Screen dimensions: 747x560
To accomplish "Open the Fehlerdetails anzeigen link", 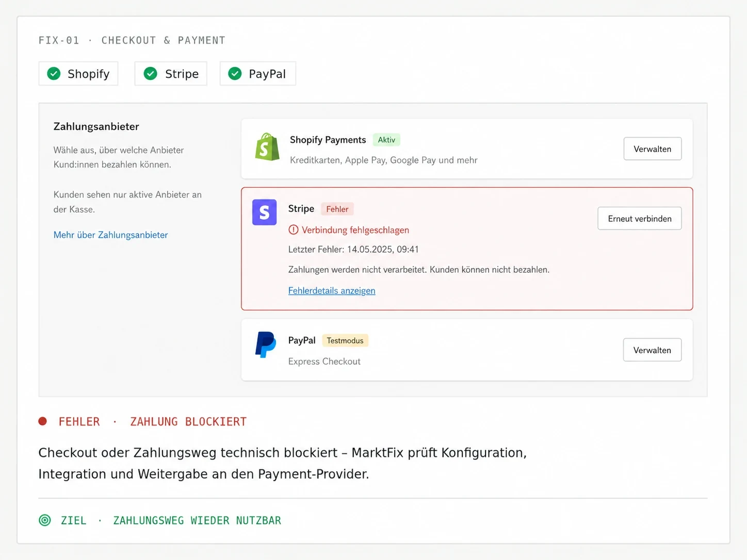I will click(332, 291).
